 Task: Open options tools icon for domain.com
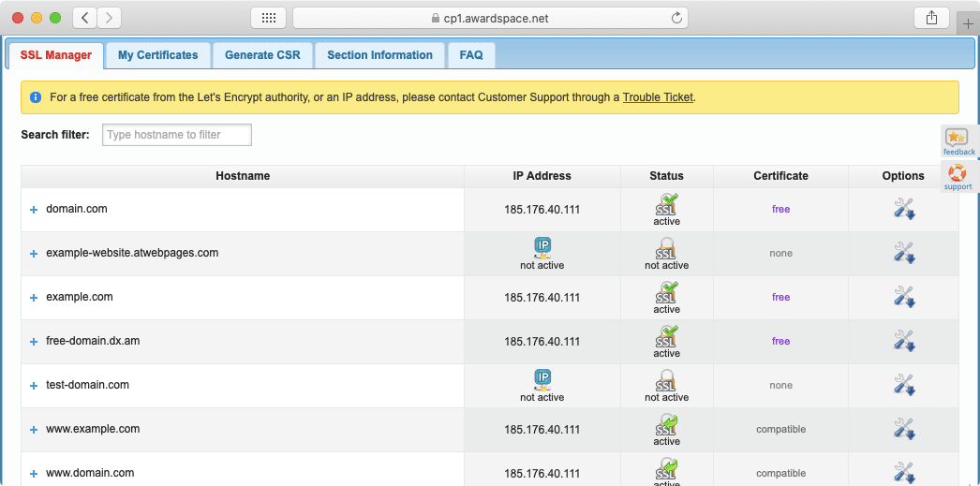[x=903, y=209]
